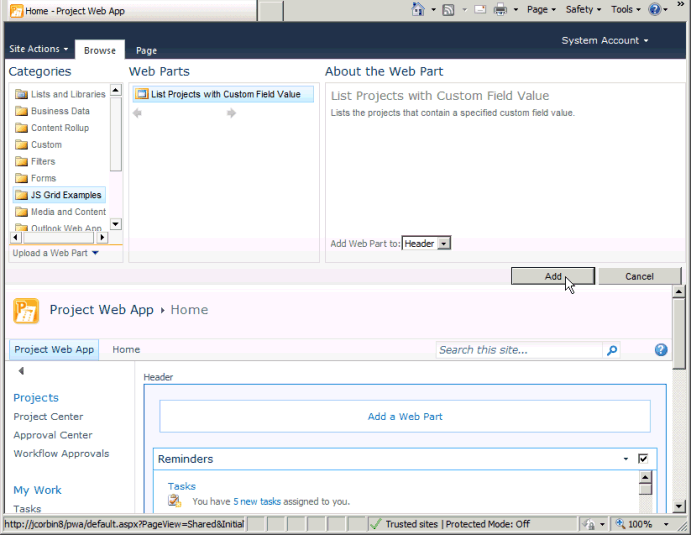The height and width of the screenshot is (535, 691).
Task: Click the next web parts arrow
Action: [x=231, y=113]
